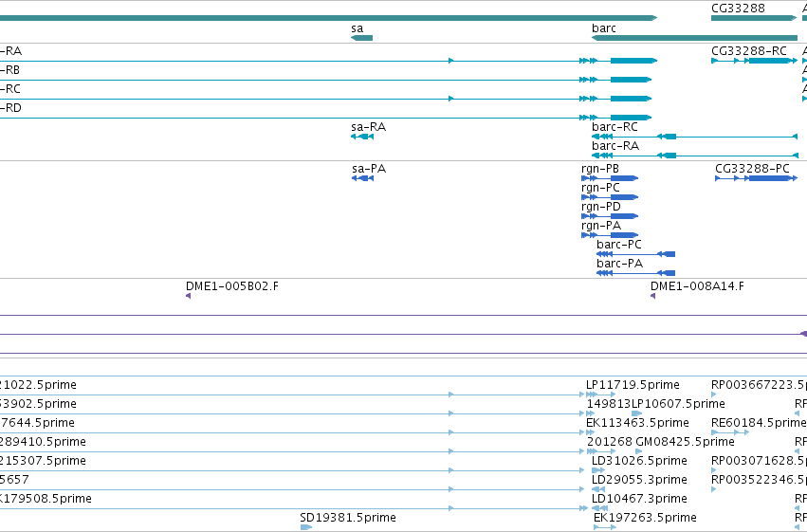The height and width of the screenshot is (532, 807).
Task: Click the barc-RA transcript feature
Action: [x=695, y=156]
